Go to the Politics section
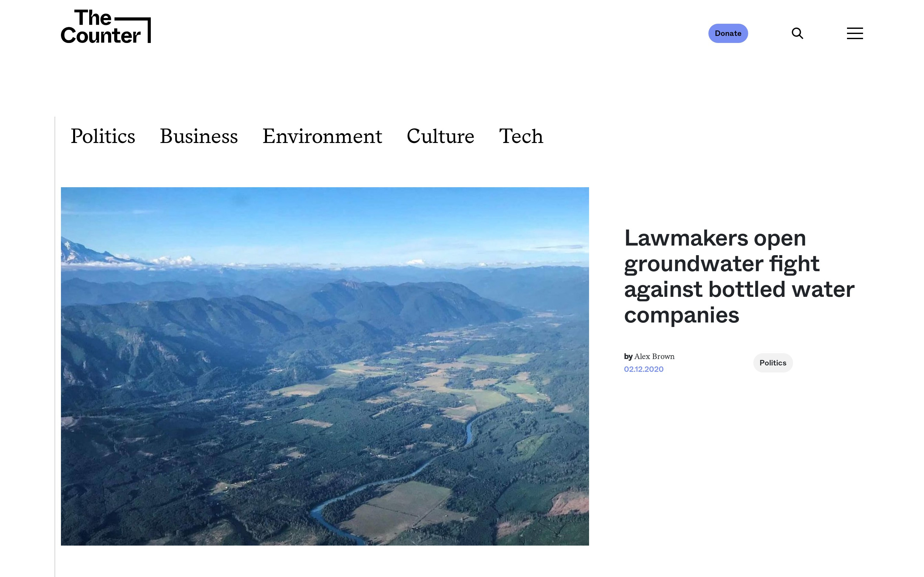This screenshot has height=577, width=924. (x=103, y=136)
